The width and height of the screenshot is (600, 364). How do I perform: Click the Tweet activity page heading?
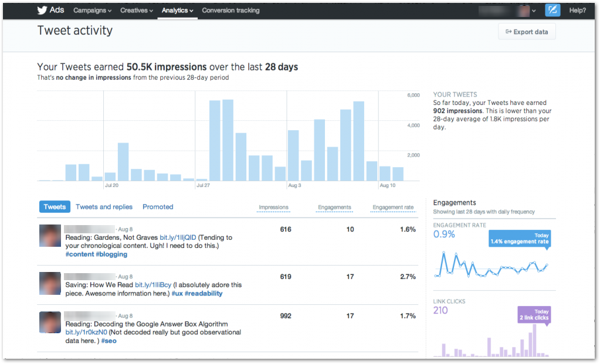[75, 30]
